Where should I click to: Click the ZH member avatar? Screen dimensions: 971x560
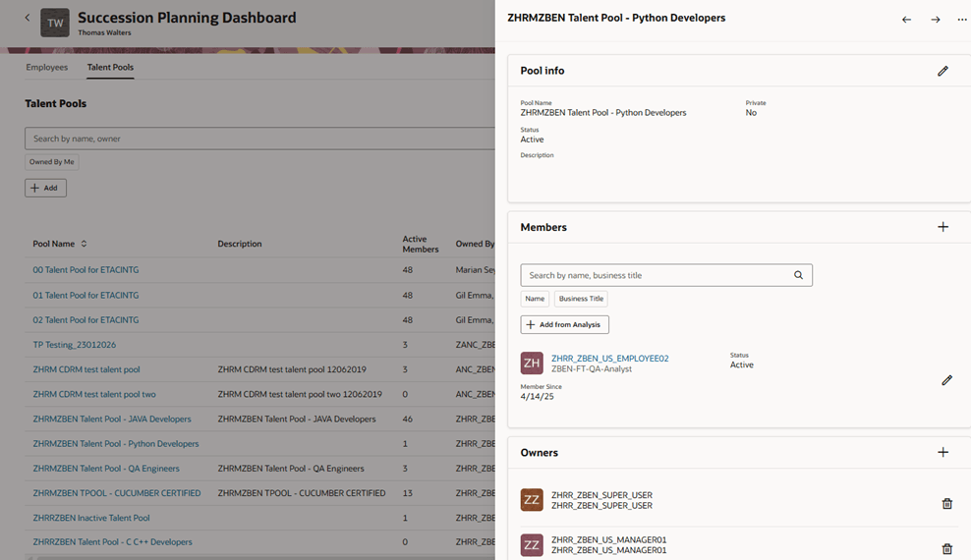coord(532,364)
